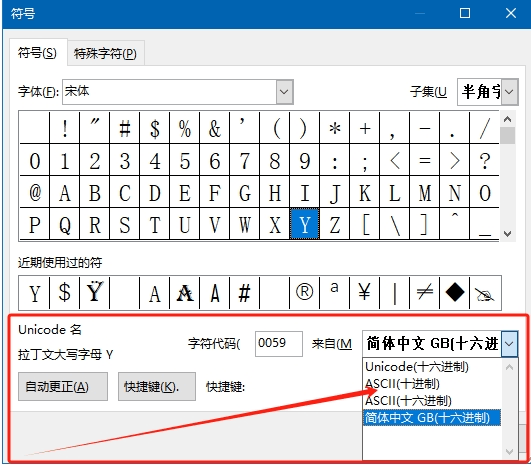This screenshot has height=465, width=531.
Task: Close the 符号 dialog
Action: [x=511, y=14]
